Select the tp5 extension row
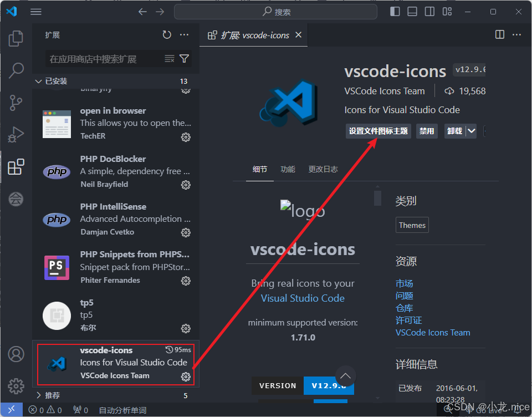The height and width of the screenshot is (417, 532). pyautogui.click(x=116, y=316)
